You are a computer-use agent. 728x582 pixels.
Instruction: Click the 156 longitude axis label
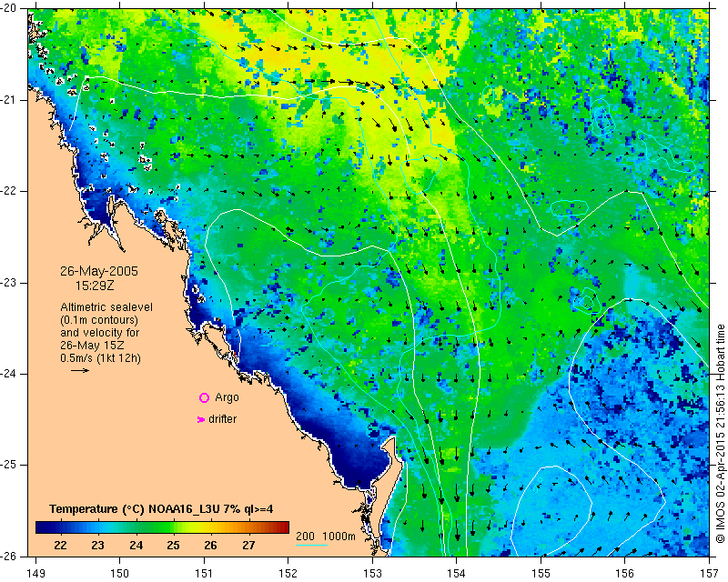point(625,574)
